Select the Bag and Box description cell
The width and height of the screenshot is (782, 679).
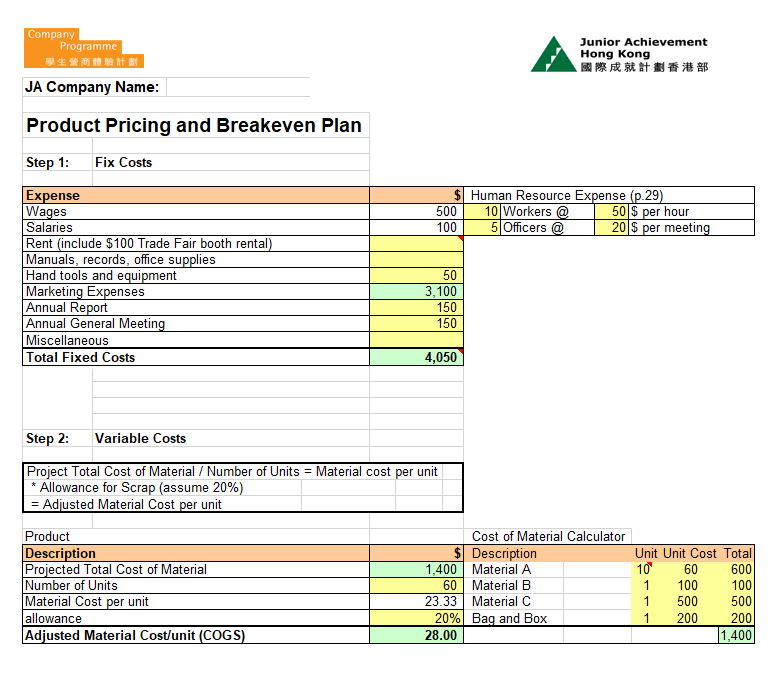click(x=515, y=619)
